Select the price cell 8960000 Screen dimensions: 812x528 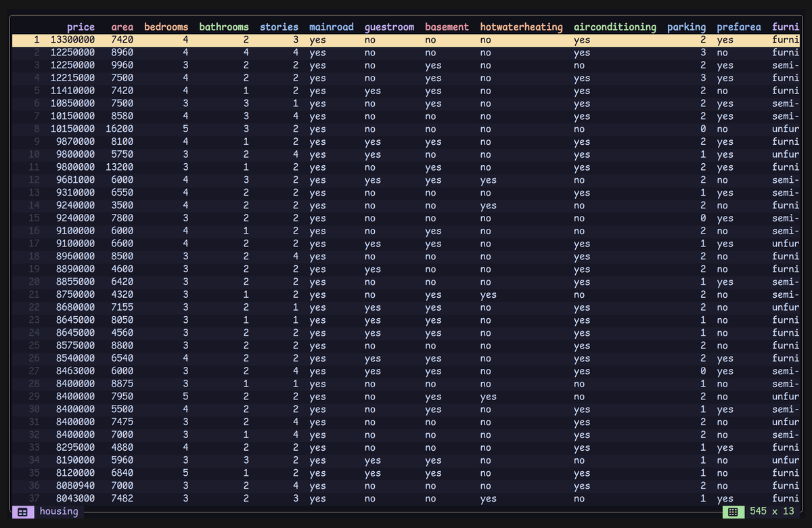[x=75, y=257]
